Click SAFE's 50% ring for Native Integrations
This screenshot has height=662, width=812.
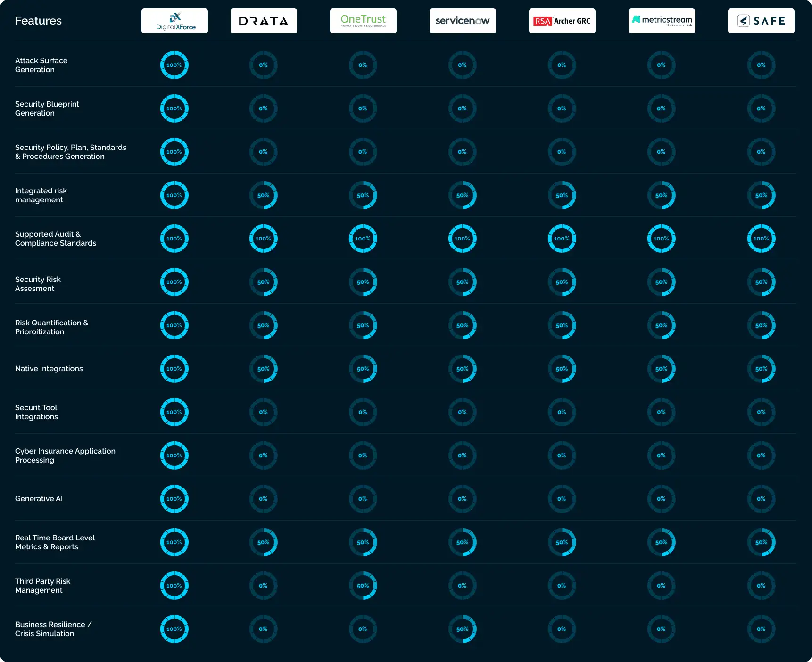pos(761,369)
